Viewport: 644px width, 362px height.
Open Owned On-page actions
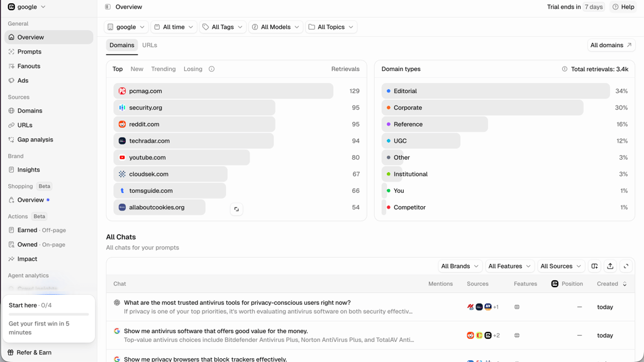49,244
